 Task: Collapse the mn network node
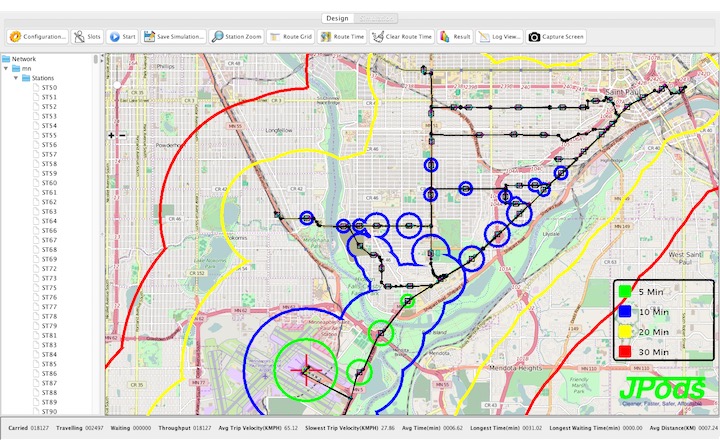coord(6,68)
